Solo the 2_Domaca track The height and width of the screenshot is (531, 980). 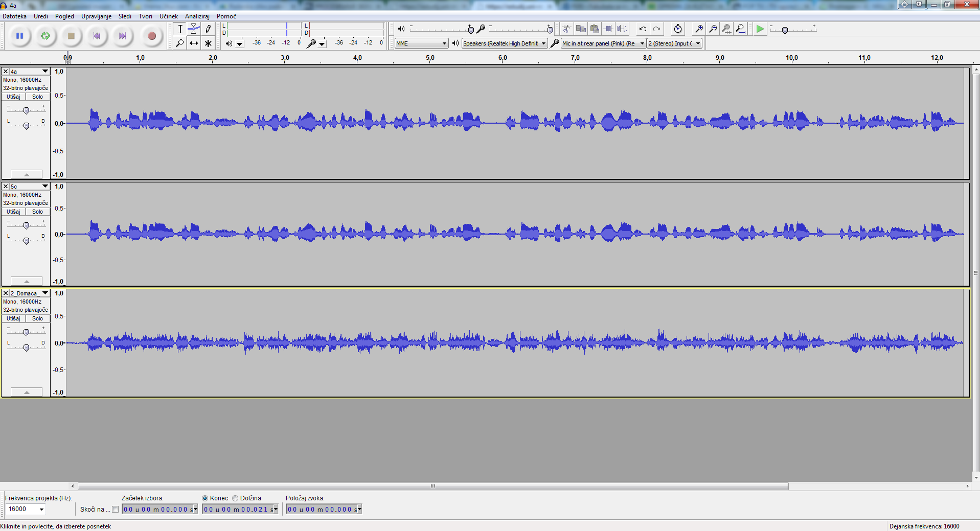click(38, 318)
